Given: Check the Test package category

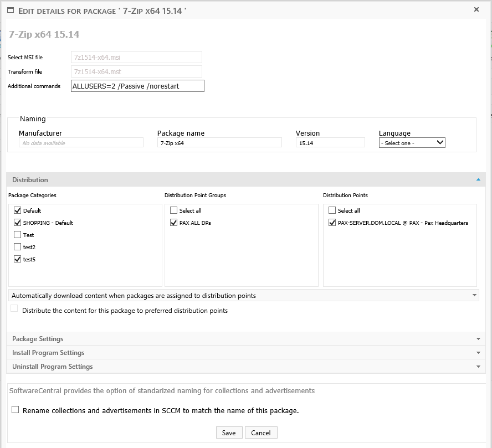Looking at the screenshot, I should tap(17, 235).
